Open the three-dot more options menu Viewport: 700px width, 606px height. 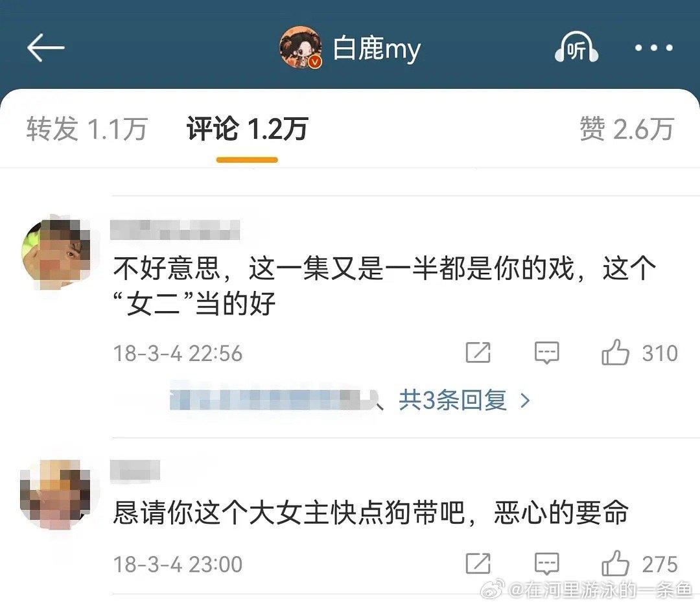[653, 48]
